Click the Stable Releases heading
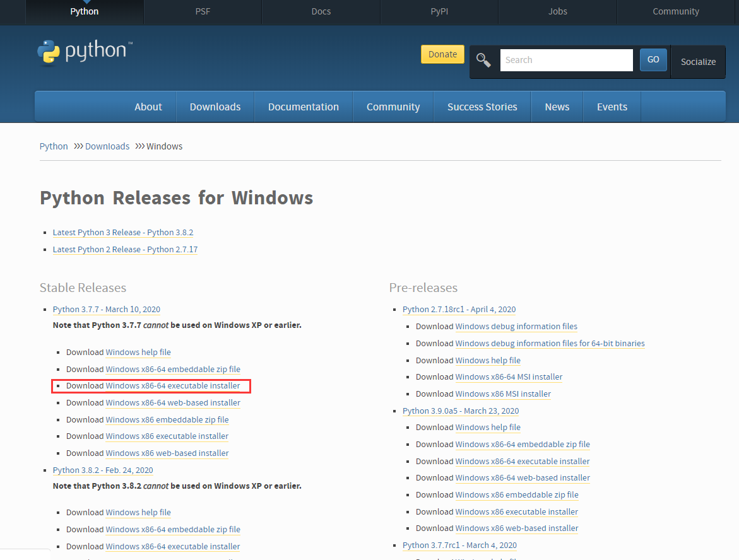Viewport: 739px width, 560px height. click(x=83, y=288)
